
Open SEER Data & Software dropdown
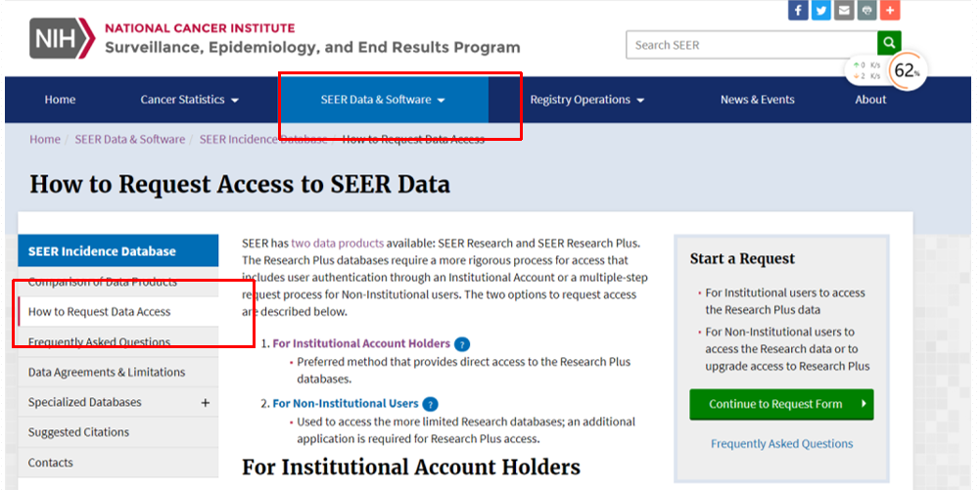[383, 100]
